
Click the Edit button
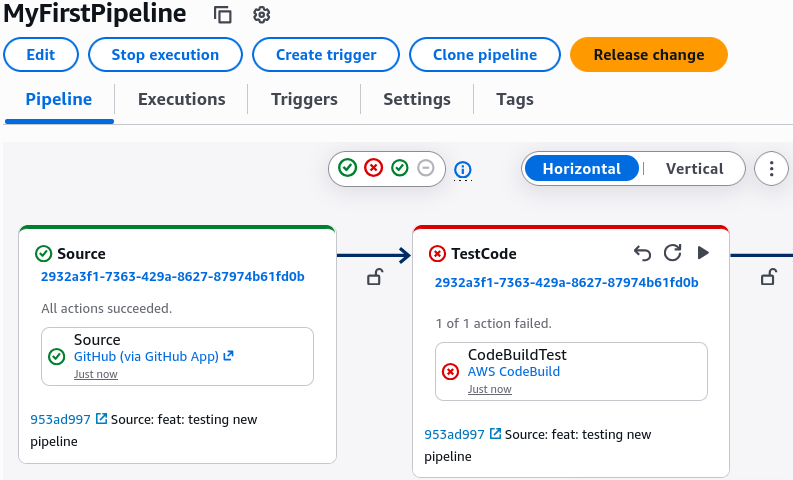pos(41,55)
